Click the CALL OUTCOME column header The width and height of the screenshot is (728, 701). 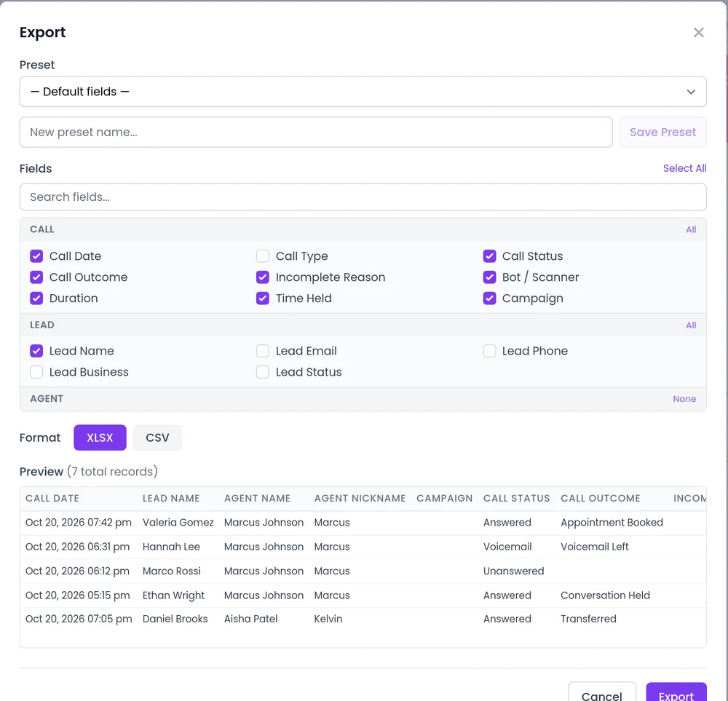[601, 498]
